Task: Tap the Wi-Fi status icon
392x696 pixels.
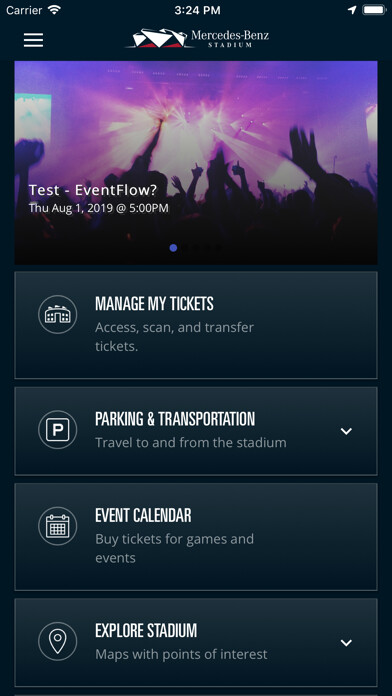Action: [x=55, y=10]
